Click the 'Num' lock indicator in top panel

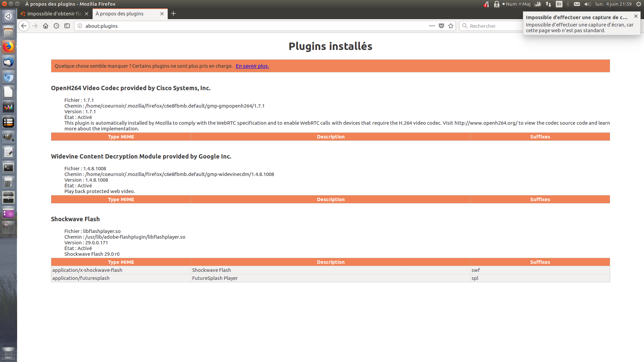(509, 4)
